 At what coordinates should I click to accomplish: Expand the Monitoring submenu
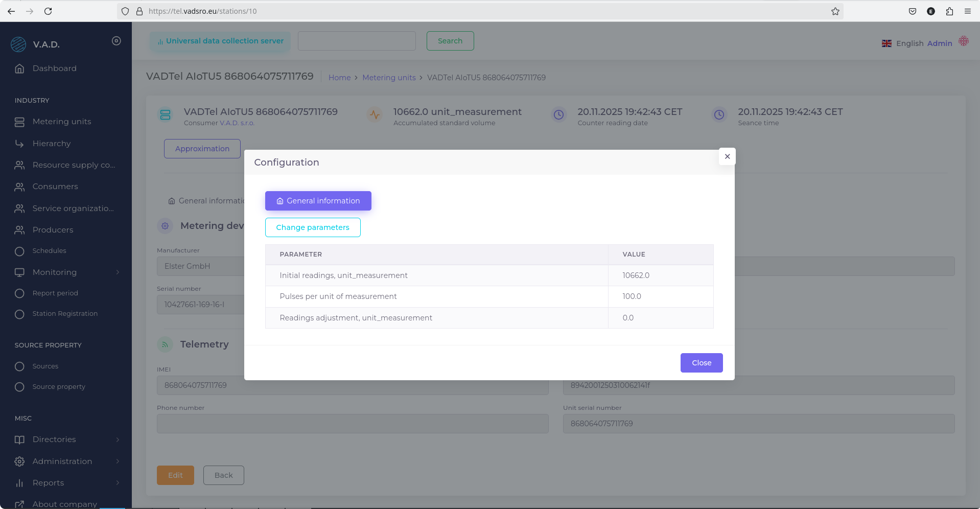click(118, 272)
